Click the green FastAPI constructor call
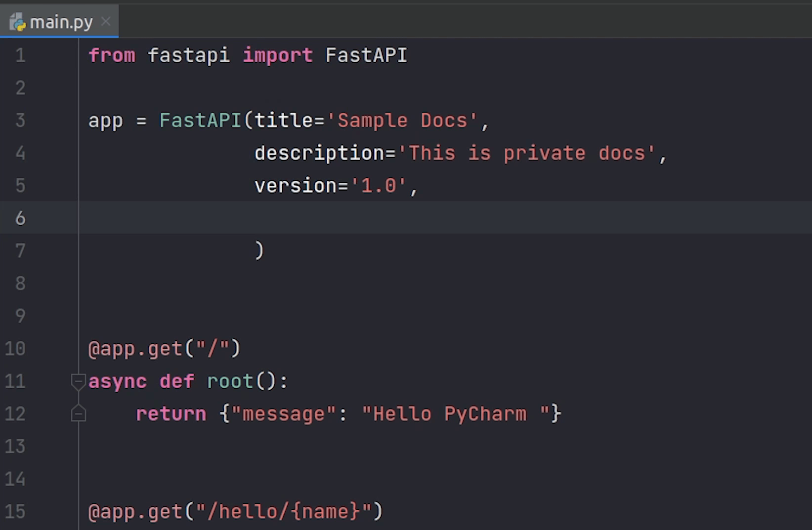The image size is (812, 530). pyautogui.click(x=200, y=121)
